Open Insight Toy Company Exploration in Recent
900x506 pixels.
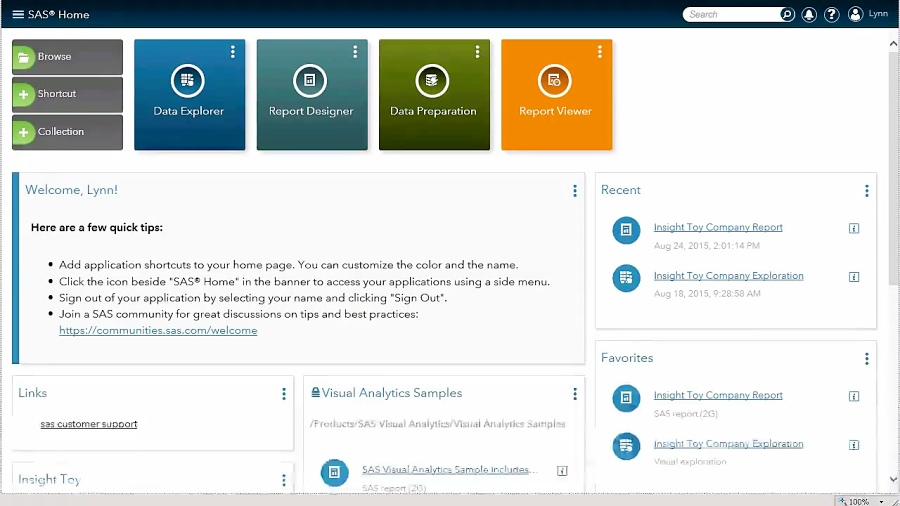coord(728,276)
